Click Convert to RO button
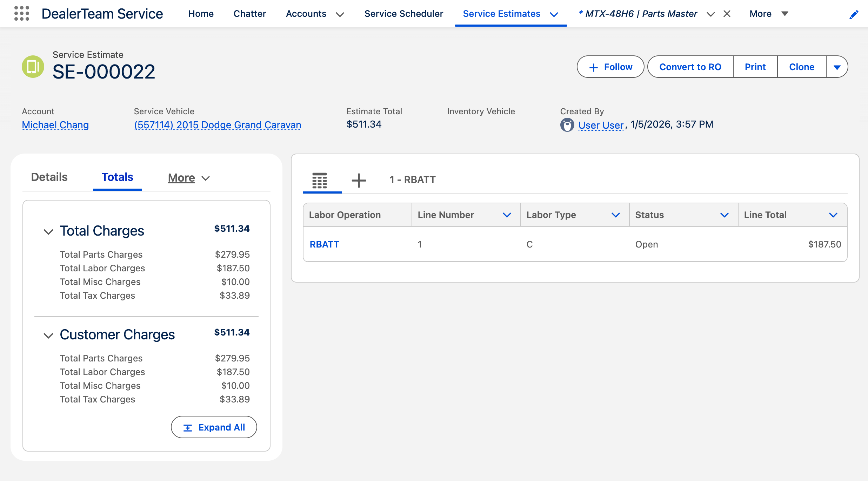This screenshot has height=481, width=868. pos(690,67)
